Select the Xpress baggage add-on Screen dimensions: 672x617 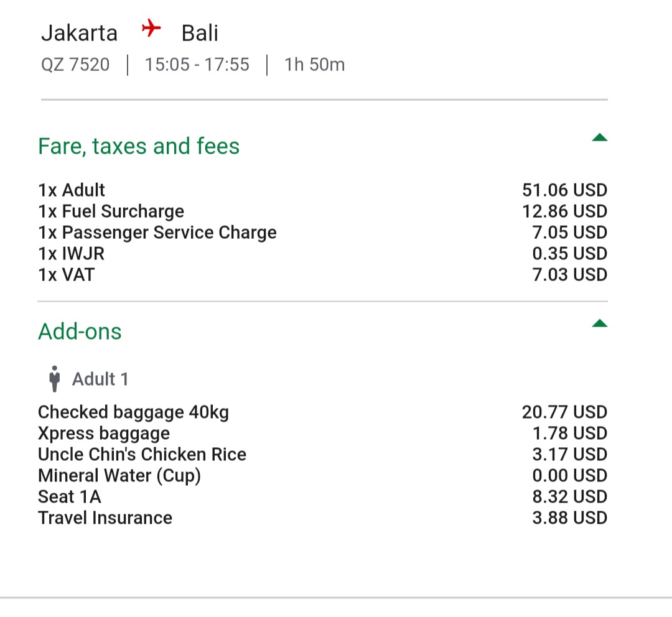click(x=323, y=433)
